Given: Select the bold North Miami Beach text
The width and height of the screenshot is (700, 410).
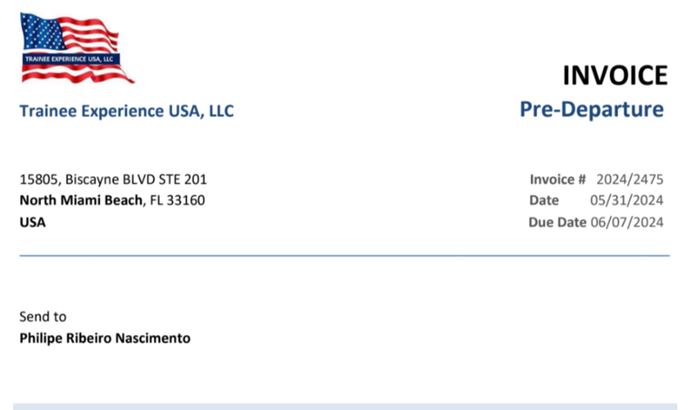Looking at the screenshot, I should click(x=81, y=201).
